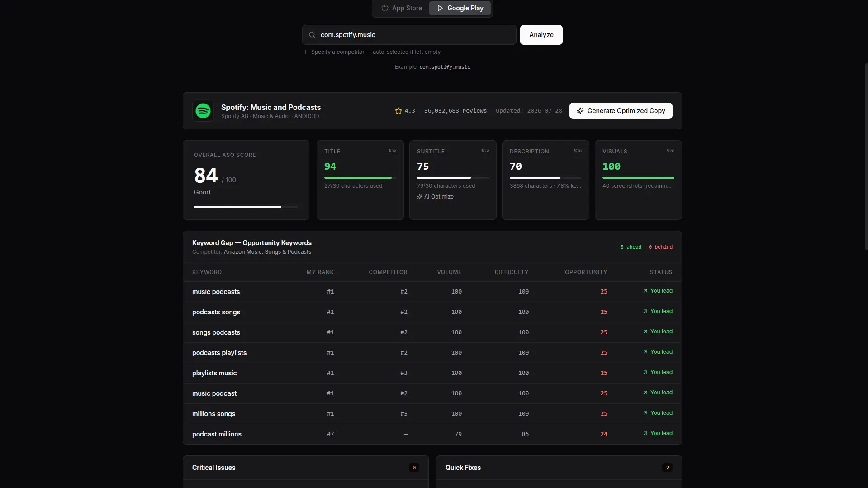Click the example com.spotify.music text

click(x=445, y=67)
